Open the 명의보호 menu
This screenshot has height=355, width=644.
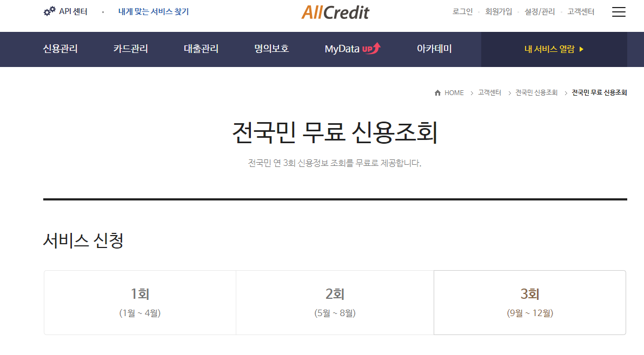(270, 49)
